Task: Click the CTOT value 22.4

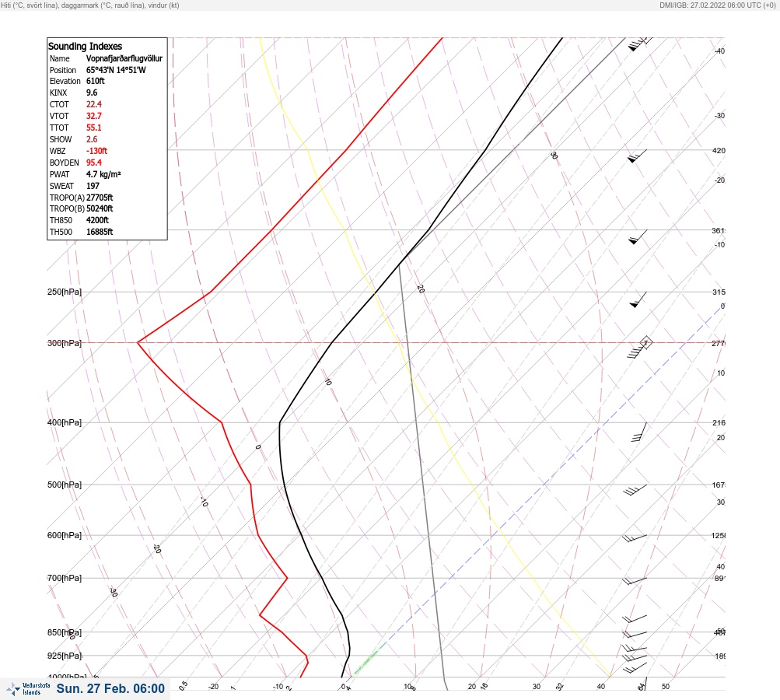Action: (94, 104)
